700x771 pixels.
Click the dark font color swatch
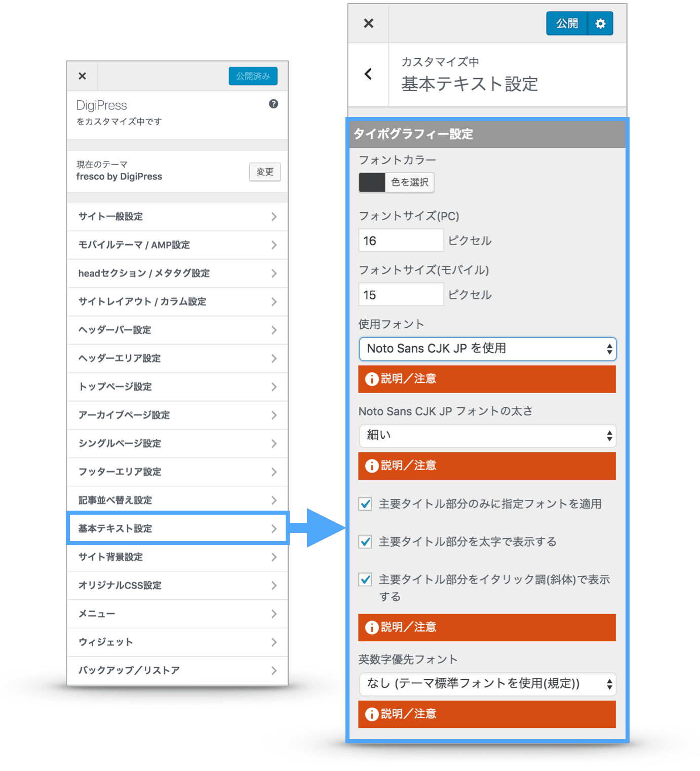point(372,182)
